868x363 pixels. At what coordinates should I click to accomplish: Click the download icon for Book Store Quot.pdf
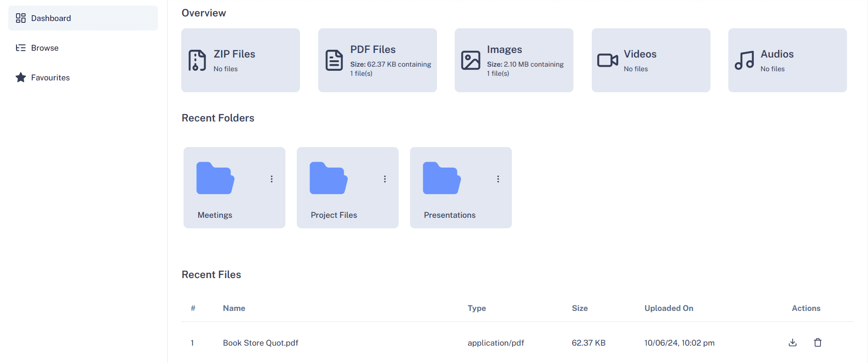[793, 342]
